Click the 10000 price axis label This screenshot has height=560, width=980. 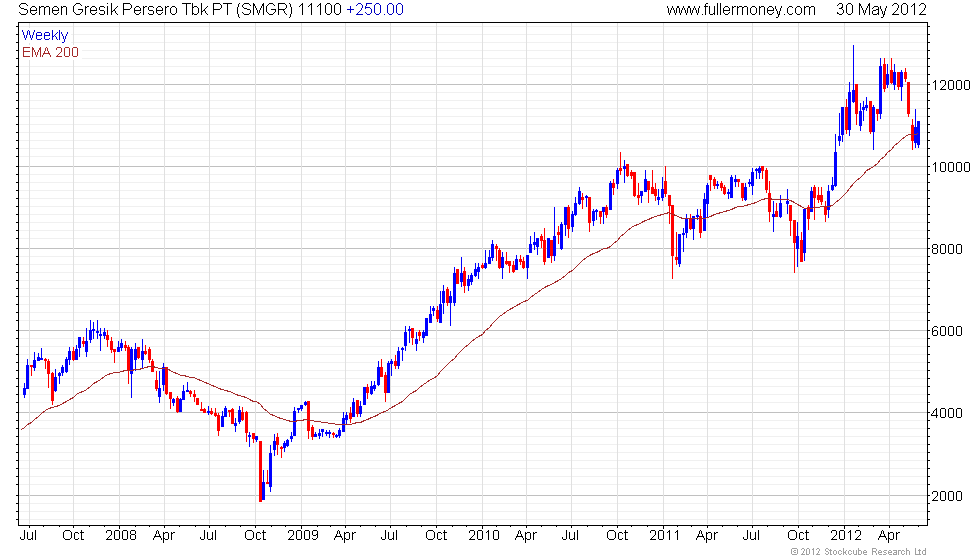951,167
